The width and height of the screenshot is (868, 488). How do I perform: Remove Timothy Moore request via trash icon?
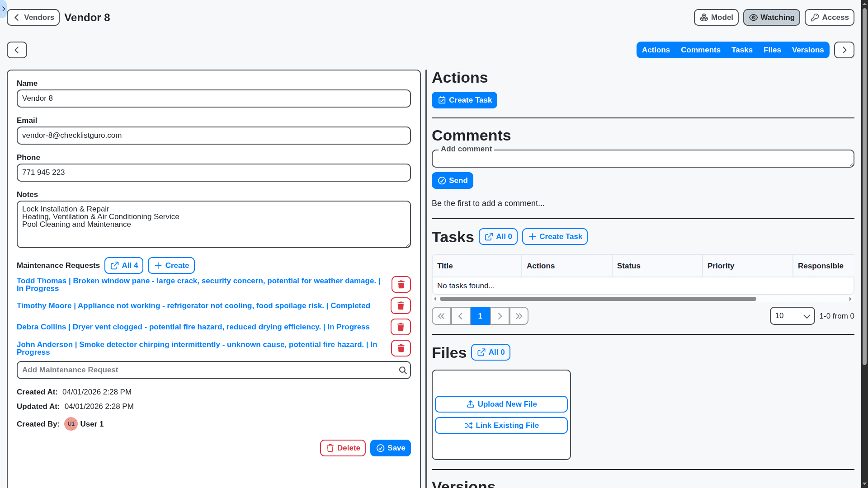[401, 306]
